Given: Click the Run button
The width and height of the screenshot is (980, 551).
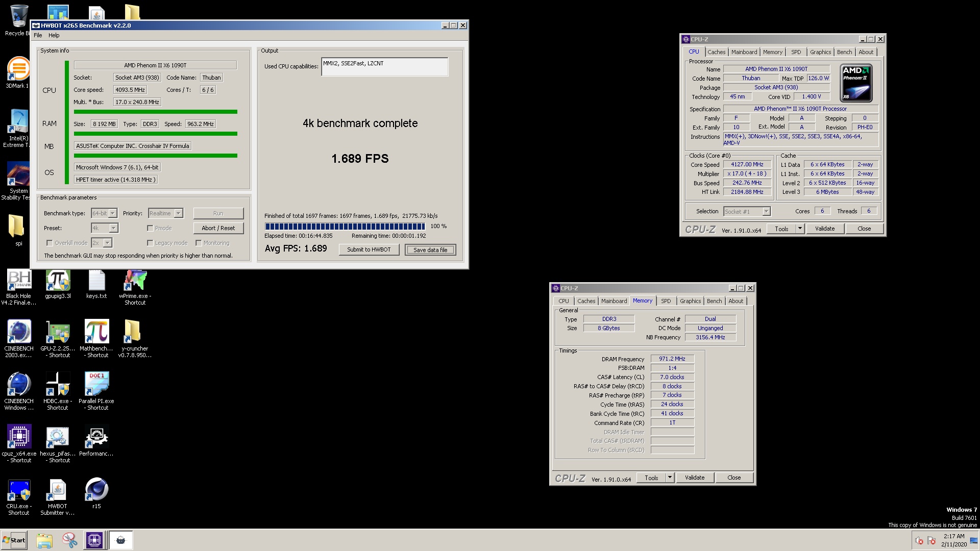Looking at the screenshot, I should pyautogui.click(x=218, y=213).
